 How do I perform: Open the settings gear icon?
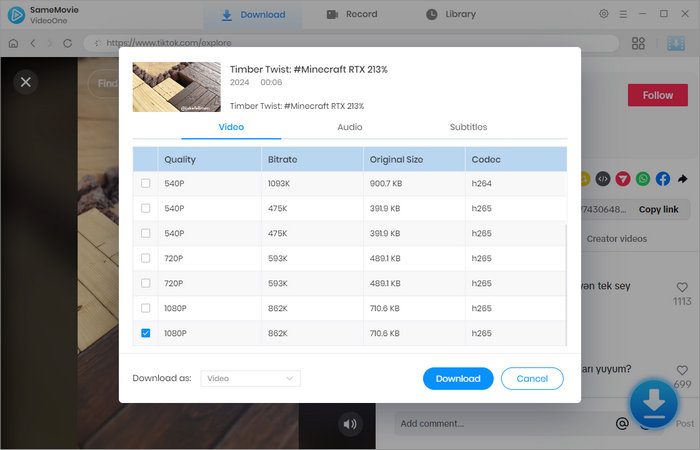coord(604,14)
